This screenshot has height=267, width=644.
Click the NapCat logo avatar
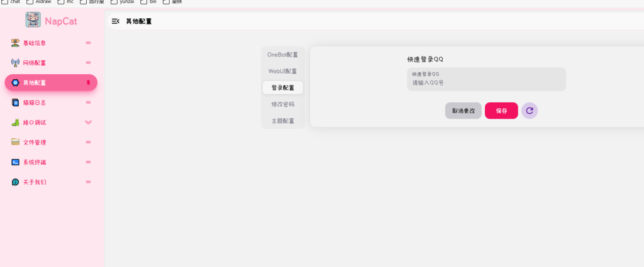pos(33,20)
